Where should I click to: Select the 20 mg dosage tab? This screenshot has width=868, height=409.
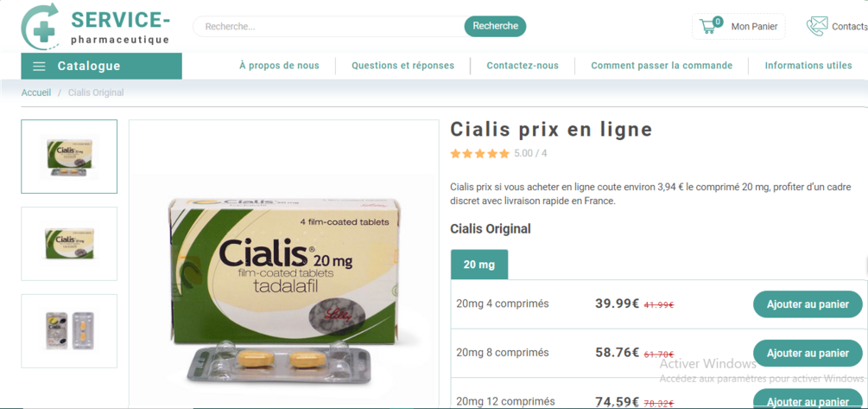pos(479,265)
